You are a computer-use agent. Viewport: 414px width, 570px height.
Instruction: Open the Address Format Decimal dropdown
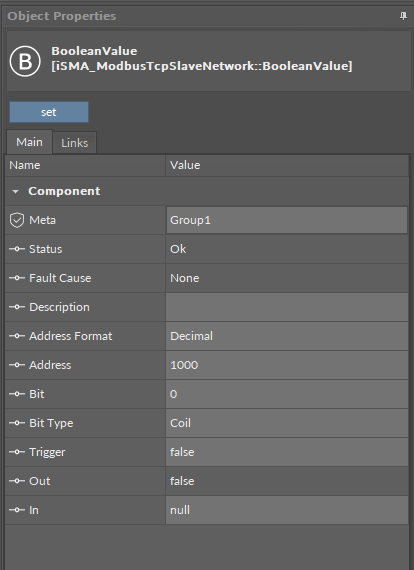(287, 336)
